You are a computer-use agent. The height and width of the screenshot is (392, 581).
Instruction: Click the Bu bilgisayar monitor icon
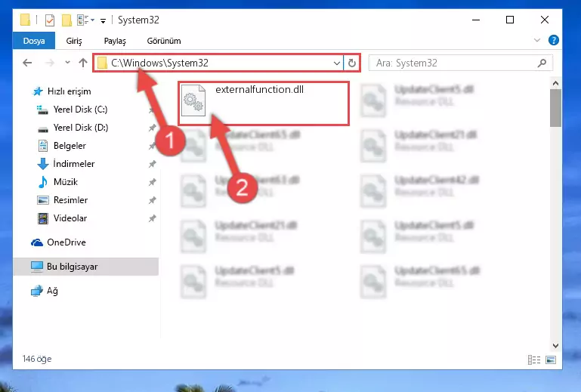[x=37, y=267]
